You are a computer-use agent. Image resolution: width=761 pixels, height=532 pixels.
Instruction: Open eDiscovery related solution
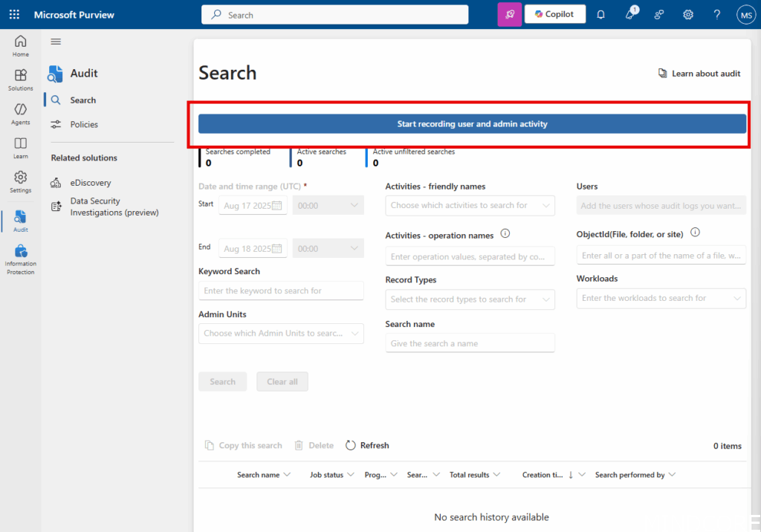coord(90,183)
